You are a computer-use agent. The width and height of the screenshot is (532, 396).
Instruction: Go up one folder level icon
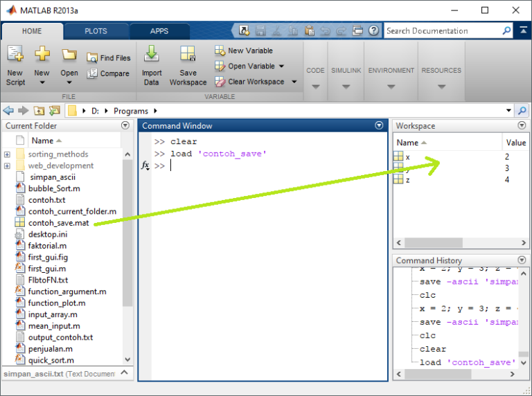coord(39,111)
